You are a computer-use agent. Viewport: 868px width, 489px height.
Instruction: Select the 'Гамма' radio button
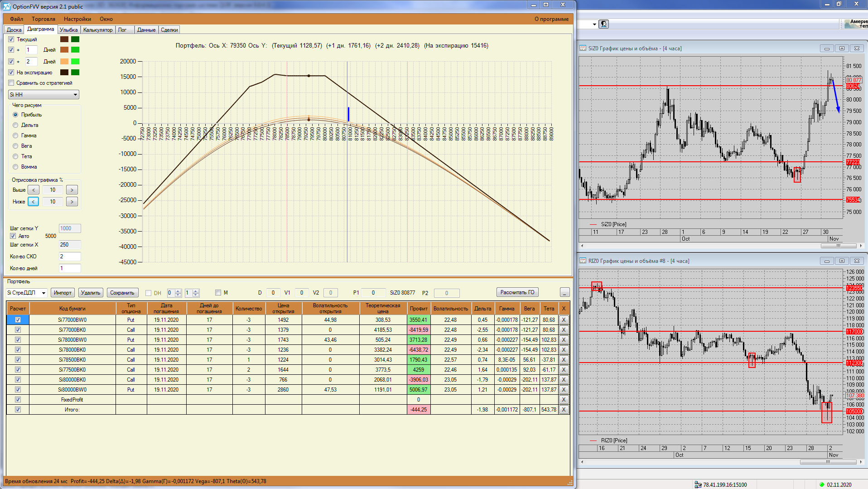pos(15,136)
